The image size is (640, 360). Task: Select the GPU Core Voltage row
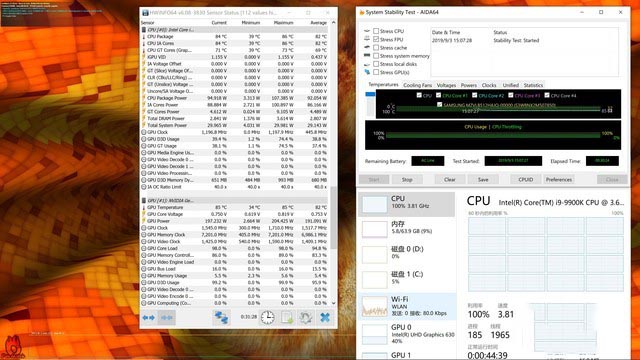pos(234,214)
